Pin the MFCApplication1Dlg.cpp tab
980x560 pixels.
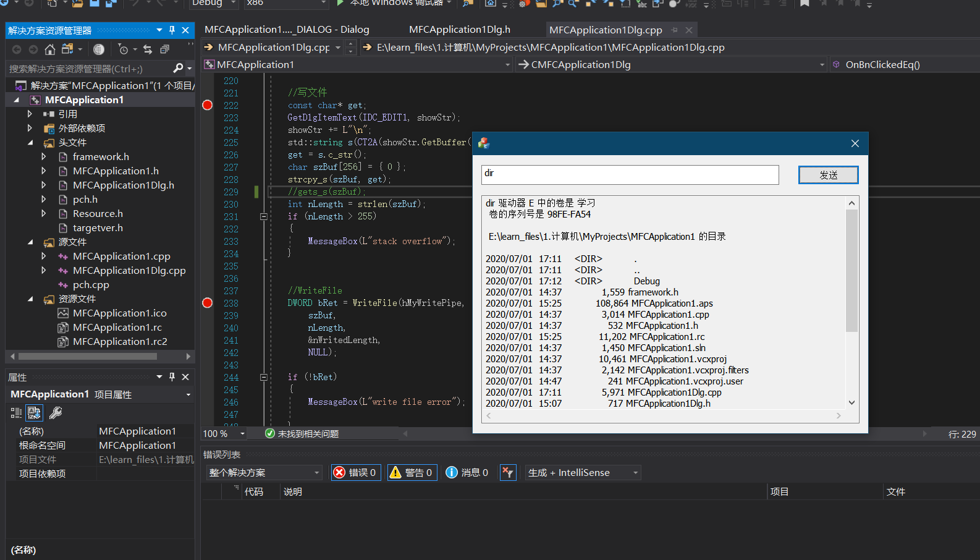click(x=674, y=30)
